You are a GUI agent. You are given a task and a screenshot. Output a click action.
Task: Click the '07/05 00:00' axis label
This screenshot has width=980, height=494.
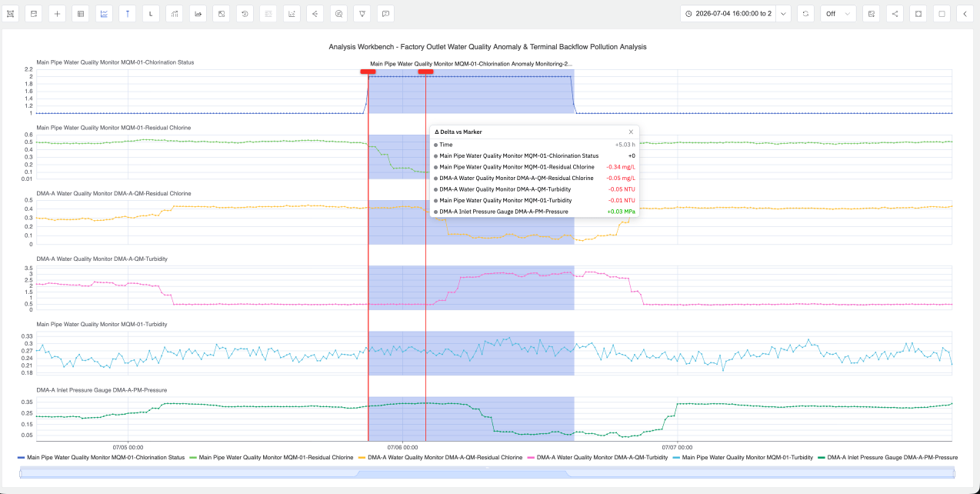pyautogui.click(x=128, y=446)
